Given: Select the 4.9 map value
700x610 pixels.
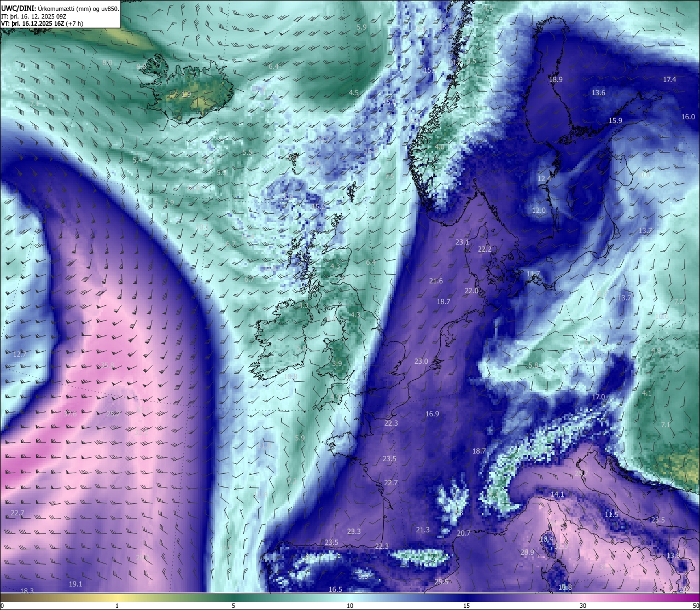Looking at the screenshot, I should [656, 350].
